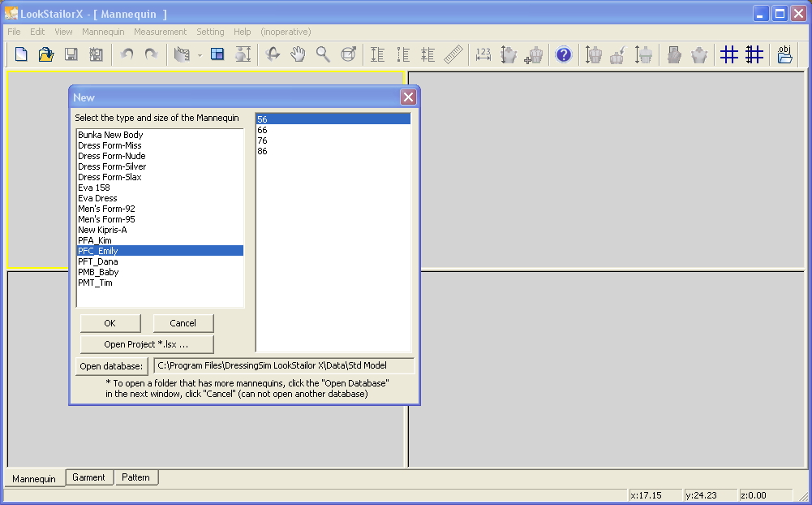Open the Help menu

point(242,32)
